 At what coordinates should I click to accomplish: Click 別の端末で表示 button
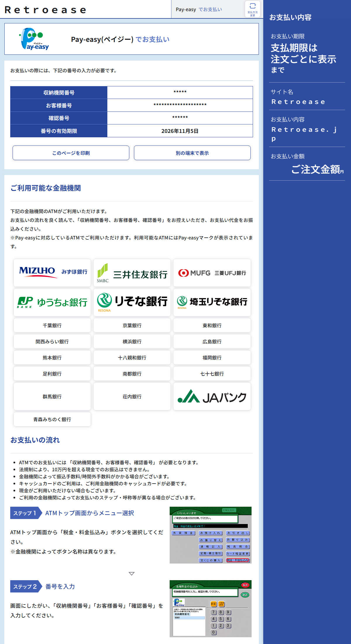coord(192,153)
